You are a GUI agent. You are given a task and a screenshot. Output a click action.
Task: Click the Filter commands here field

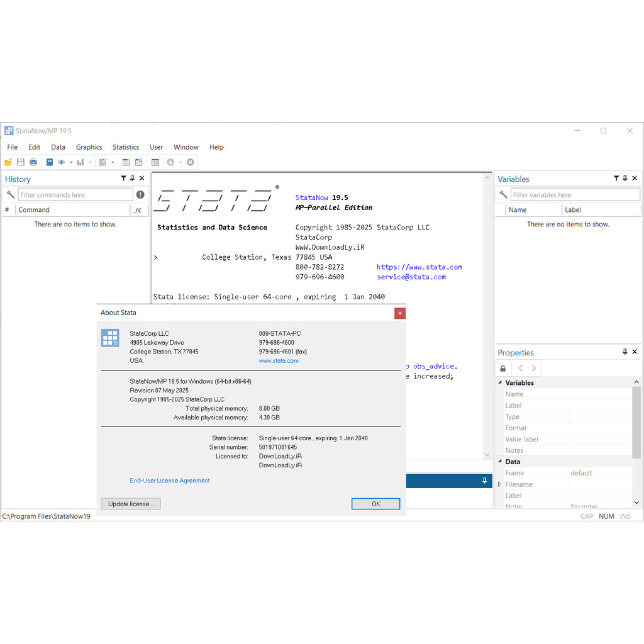click(75, 195)
